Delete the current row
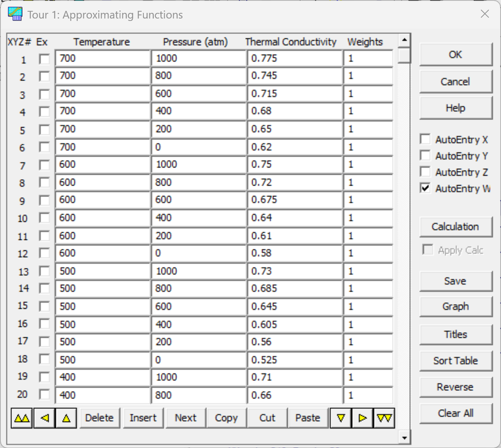The width and height of the screenshot is (501, 448). click(100, 418)
